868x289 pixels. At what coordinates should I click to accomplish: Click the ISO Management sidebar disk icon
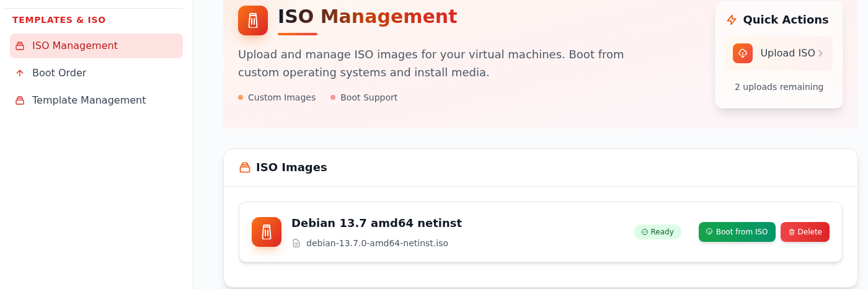coord(20,46)
